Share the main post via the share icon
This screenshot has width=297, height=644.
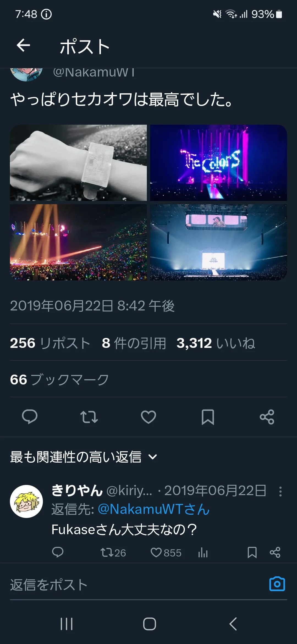click(x=267, y=417)
